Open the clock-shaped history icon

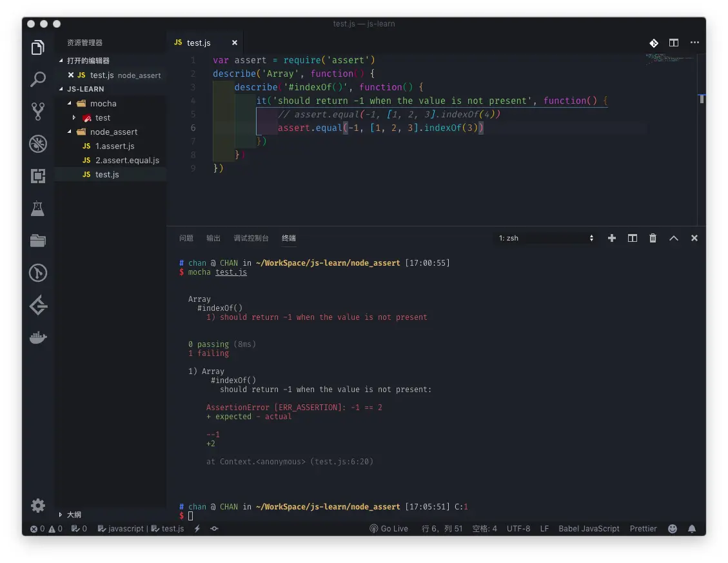click(38, 273)
